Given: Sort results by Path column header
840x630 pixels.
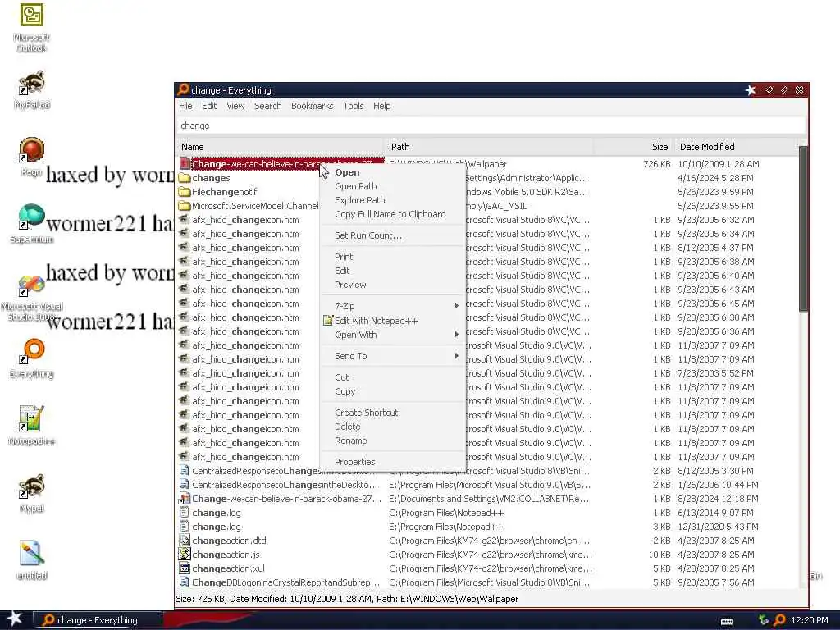Looking at the screenshot, I should 488,147.
